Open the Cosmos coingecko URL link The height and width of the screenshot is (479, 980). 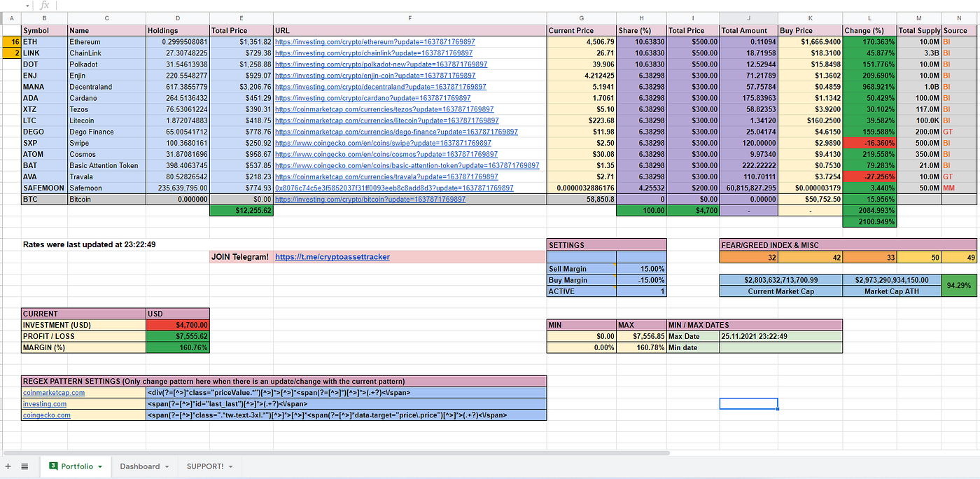click(386, 154)
